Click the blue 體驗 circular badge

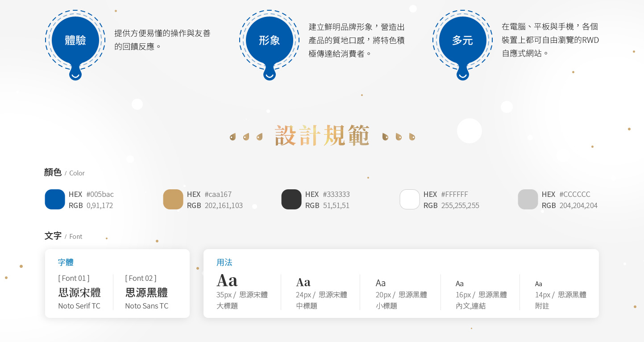tap(75, 41)
